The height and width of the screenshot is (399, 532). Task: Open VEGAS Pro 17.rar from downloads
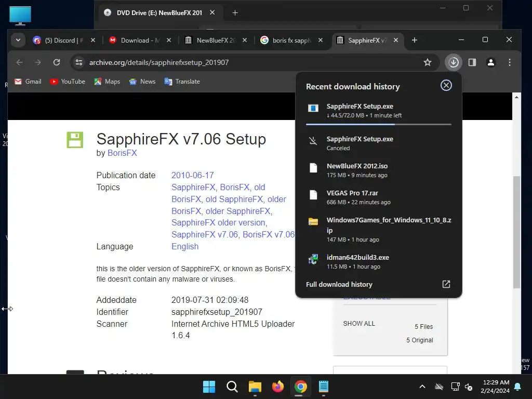point(378,197)
